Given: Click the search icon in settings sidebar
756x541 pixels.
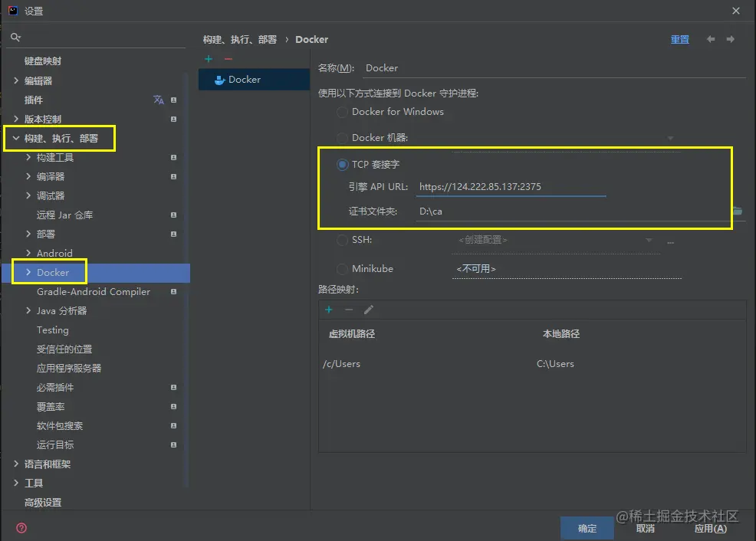Looking at the screenshot, I should point(15,37).
